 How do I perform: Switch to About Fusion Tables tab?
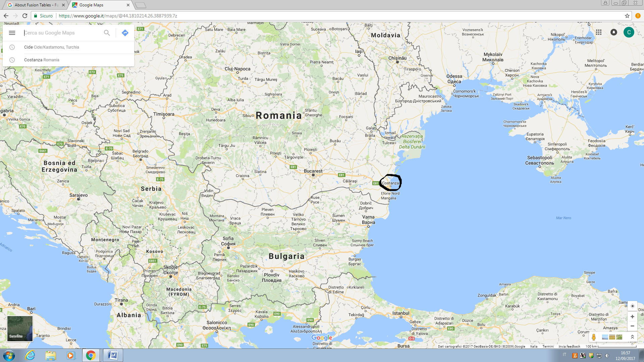click(x=36, y=5)
